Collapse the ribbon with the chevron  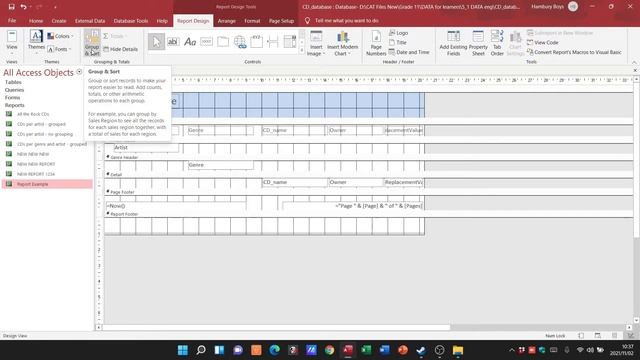tap(634, 62)
